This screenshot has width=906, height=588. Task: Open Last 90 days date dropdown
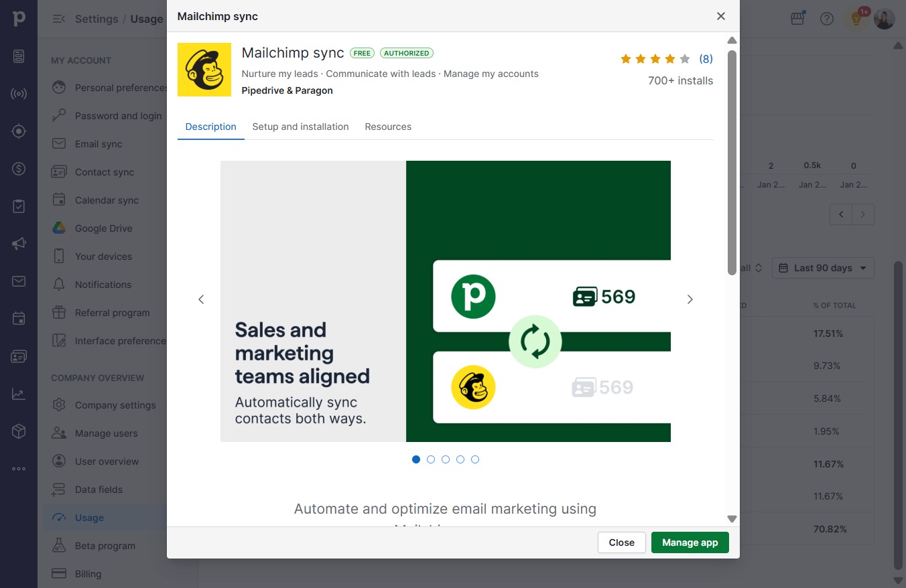pos(823,268)
